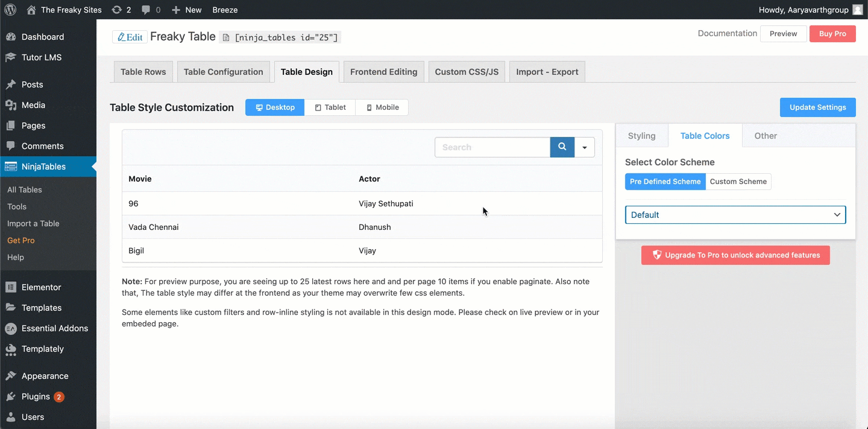Click the Templately cloud icon

[11, 349]
